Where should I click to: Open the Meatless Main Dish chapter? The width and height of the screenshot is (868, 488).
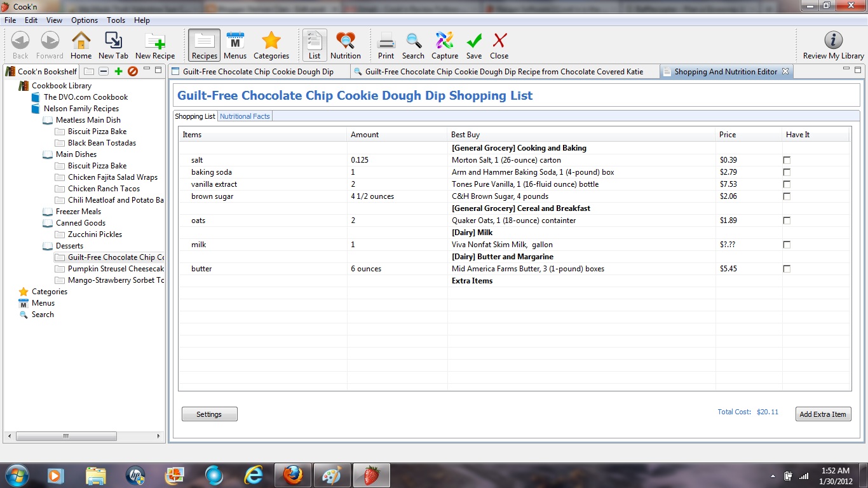(x=88, y=120)
